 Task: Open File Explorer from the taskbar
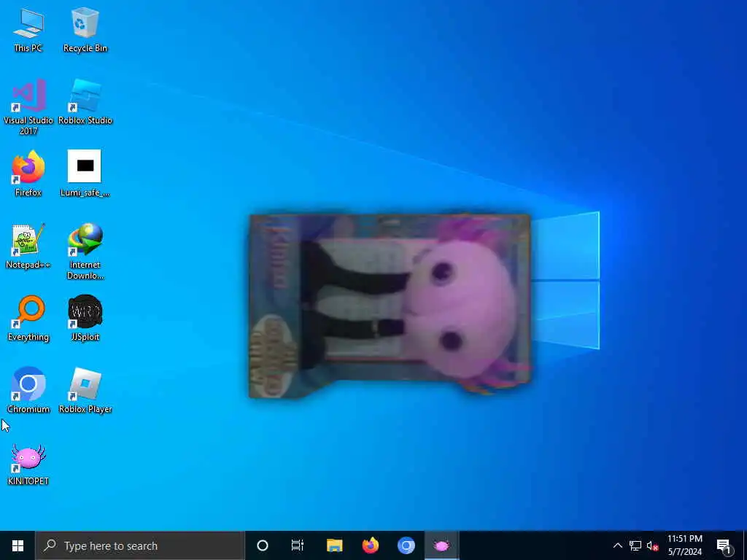[x=334, y=545]
